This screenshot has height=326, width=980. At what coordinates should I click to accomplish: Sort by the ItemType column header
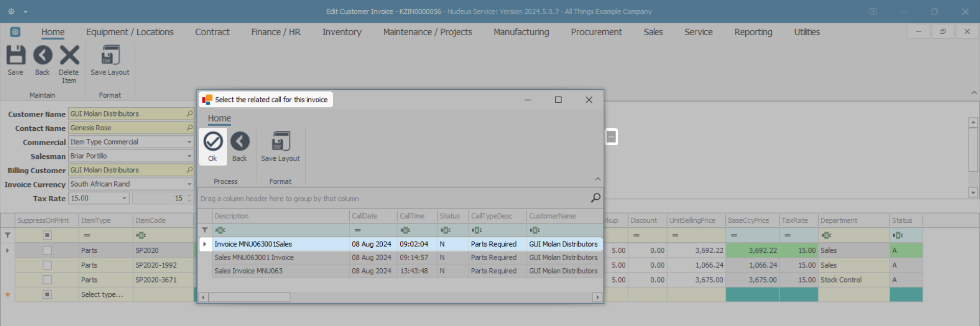[106, 221]
